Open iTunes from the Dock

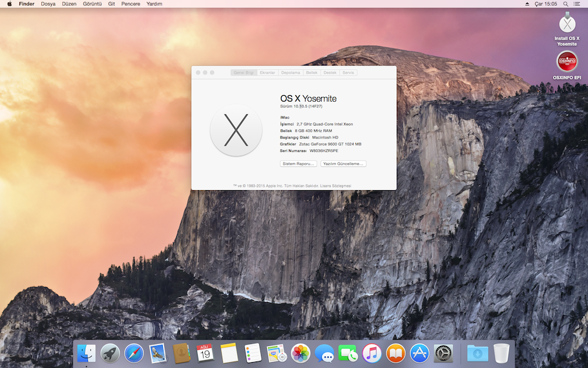pos(372,353)
